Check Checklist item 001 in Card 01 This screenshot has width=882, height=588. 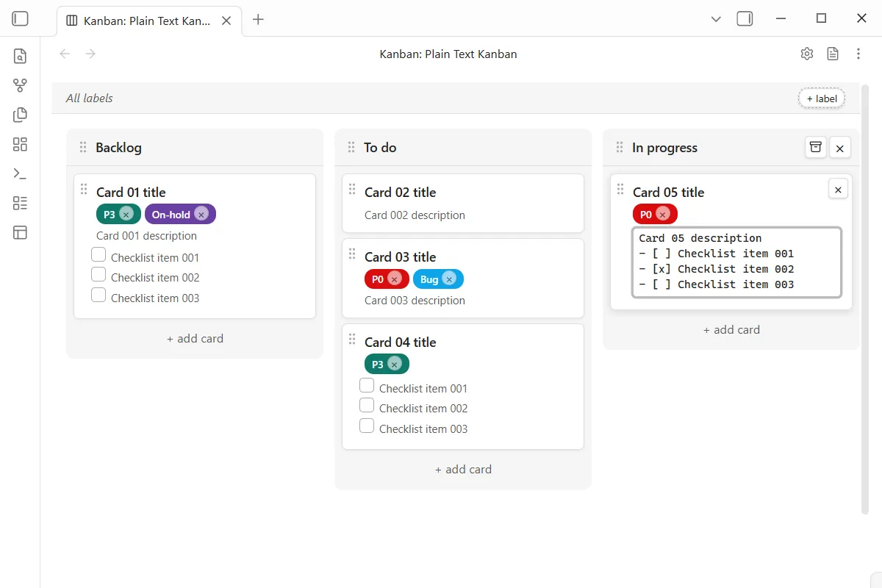tap(98, 254)
